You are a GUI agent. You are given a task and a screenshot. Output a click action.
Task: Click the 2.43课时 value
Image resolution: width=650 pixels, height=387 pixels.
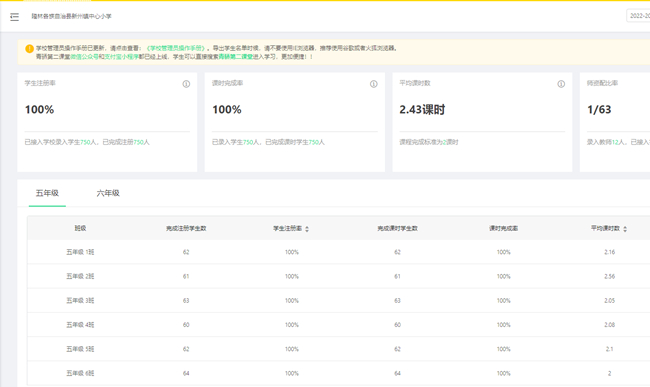tap(422, 109)
